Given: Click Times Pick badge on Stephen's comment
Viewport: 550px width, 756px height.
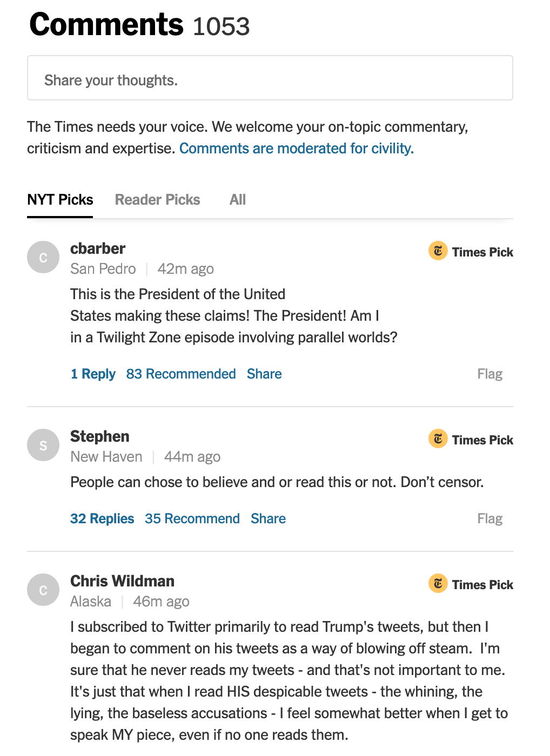Looking at the screenshot, I should (x=471, y=440).
